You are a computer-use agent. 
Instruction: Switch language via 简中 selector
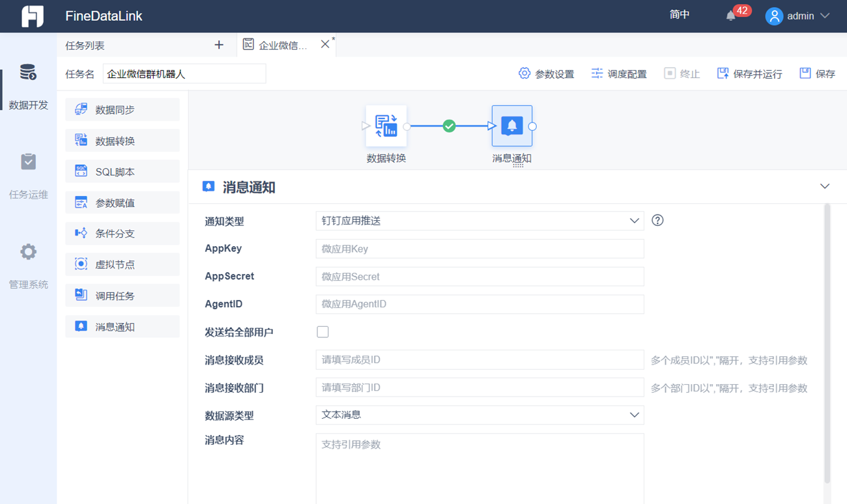click(680, 15)
